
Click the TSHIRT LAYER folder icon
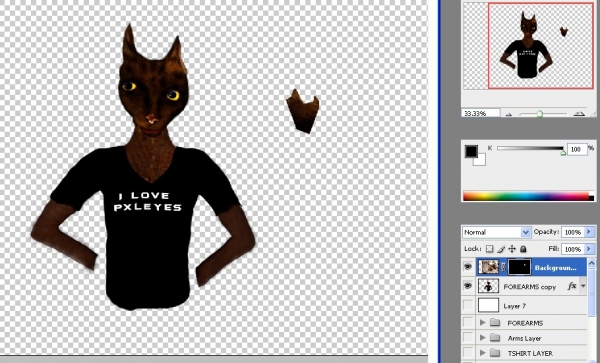point(495,353)
